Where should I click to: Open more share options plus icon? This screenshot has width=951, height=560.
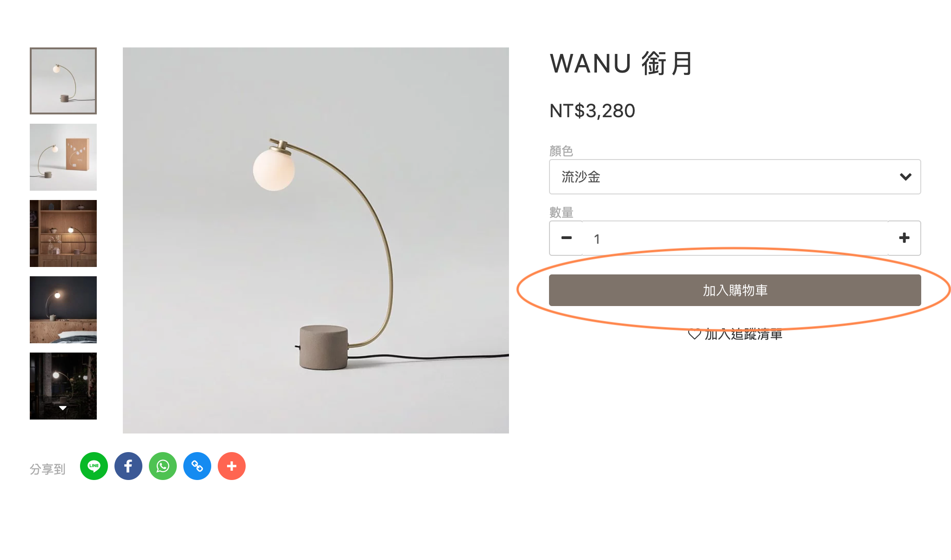pyautogui.click(x=232, y=466)
